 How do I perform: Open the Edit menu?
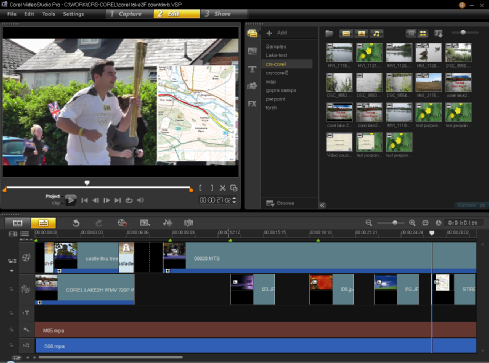tap(29, 14)
